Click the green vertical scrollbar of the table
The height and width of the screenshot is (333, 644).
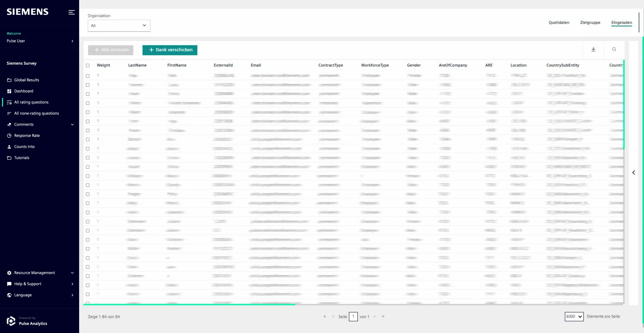(x=624, y=104)
